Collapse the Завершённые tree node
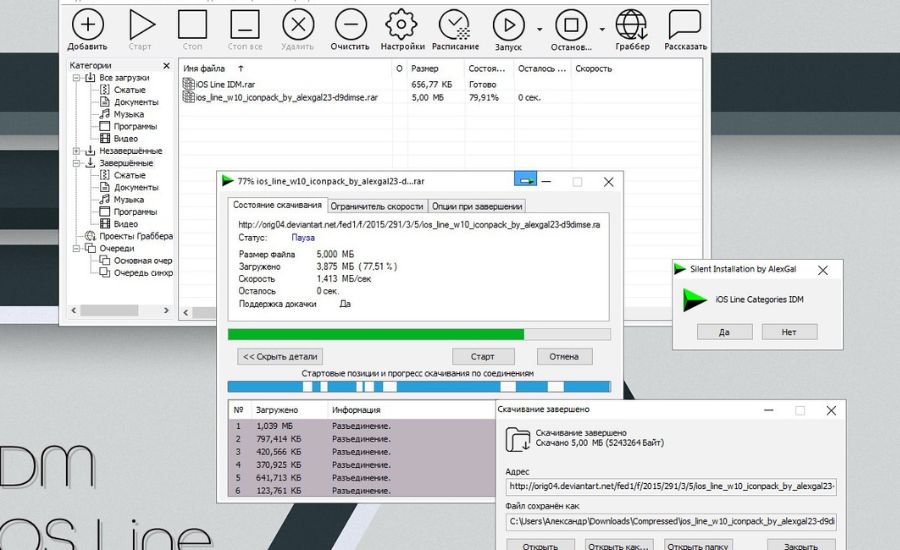Viewport: 900px width, 550px height. click(x=76, y=163)
